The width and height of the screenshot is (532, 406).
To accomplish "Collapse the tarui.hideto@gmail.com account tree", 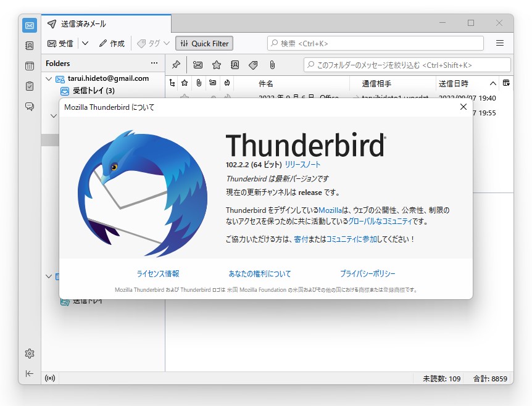I will (x=49, y=78).
